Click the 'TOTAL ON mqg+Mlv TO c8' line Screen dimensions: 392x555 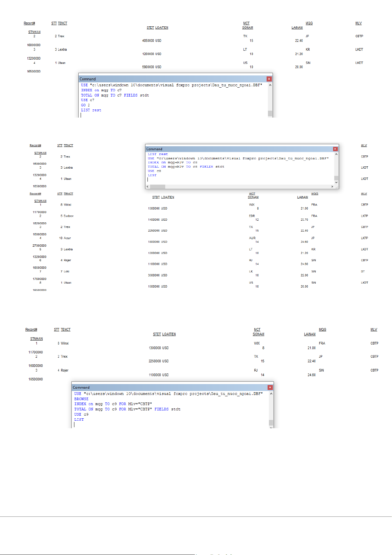point(186,167)
